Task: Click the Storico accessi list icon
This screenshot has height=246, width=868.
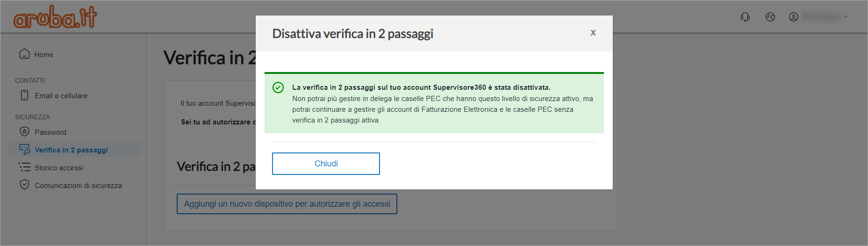Action: (x=24, y=167)
